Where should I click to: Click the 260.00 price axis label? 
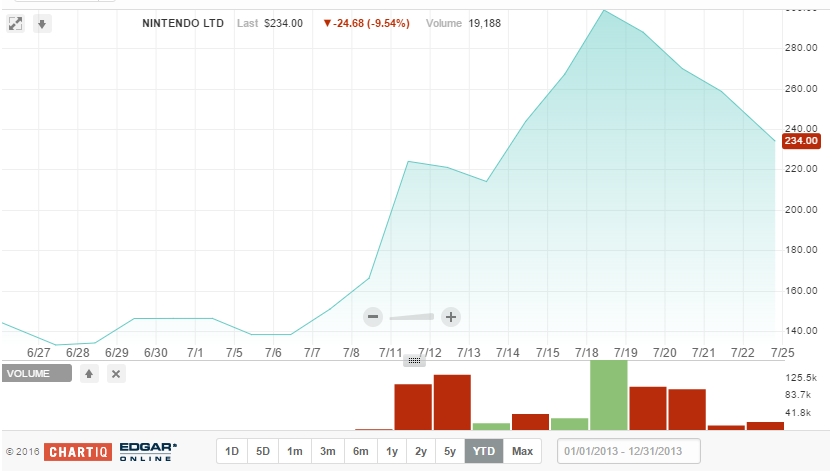[x=801, y=89]
